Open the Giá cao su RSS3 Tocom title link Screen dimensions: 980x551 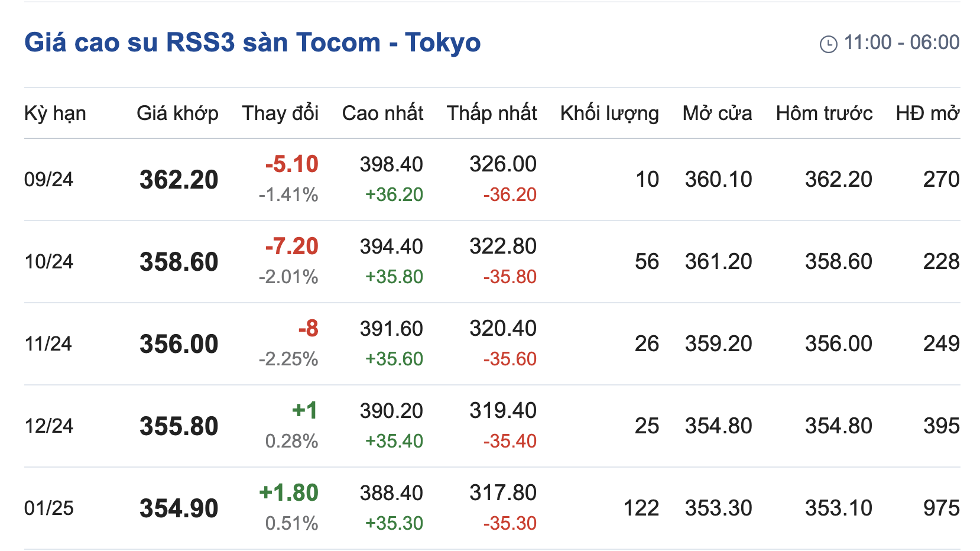tap(252, 43)
